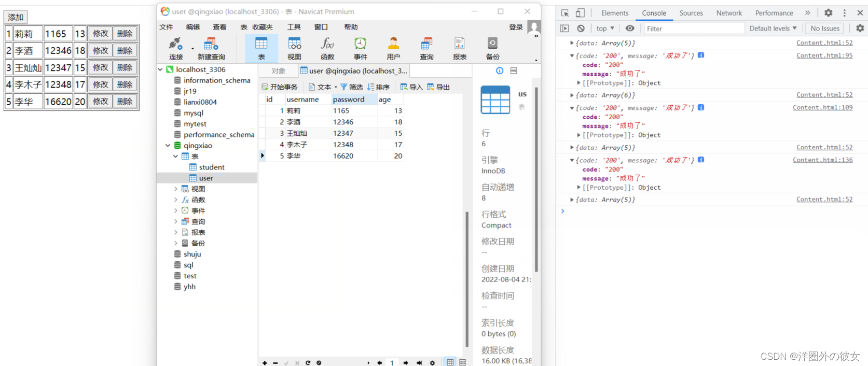Expand the 函数 functions tree node

tap(175, 200)
